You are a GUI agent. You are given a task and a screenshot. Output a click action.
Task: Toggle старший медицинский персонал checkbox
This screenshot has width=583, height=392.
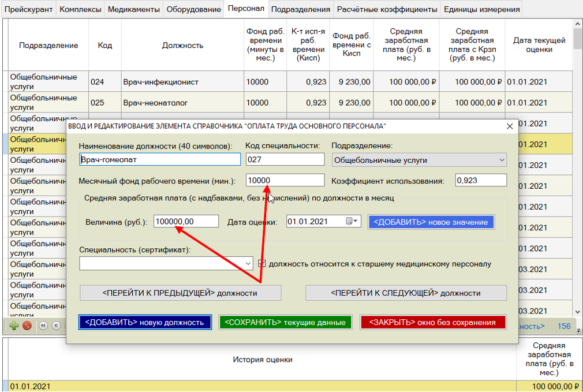(x=263, y=264)
